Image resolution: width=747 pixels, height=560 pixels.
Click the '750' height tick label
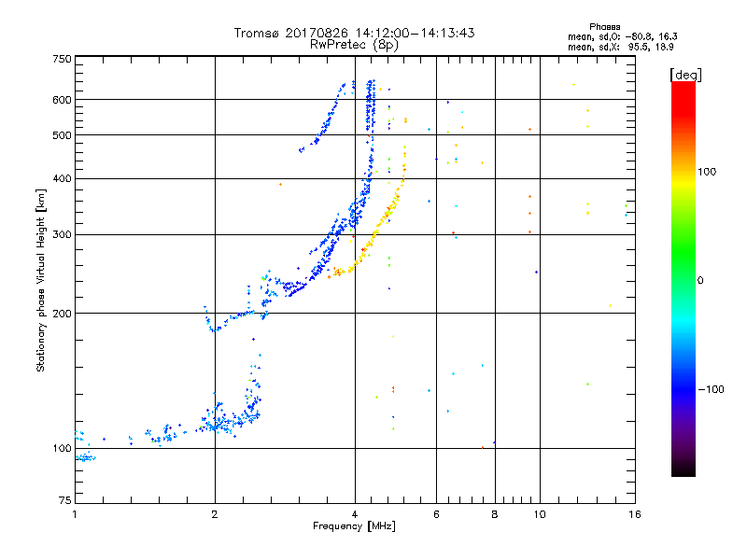pyautogui.click(x=62, y=59)
